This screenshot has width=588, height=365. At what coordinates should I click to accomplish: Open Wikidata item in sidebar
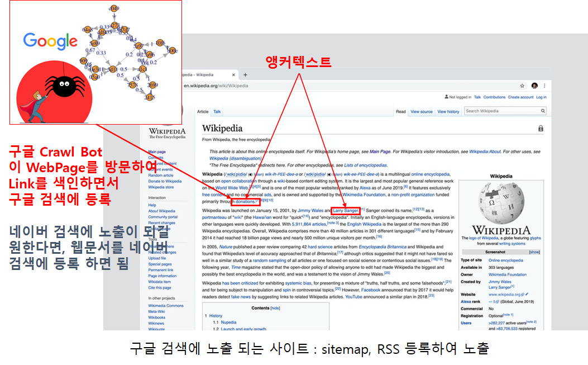point(159,282)
